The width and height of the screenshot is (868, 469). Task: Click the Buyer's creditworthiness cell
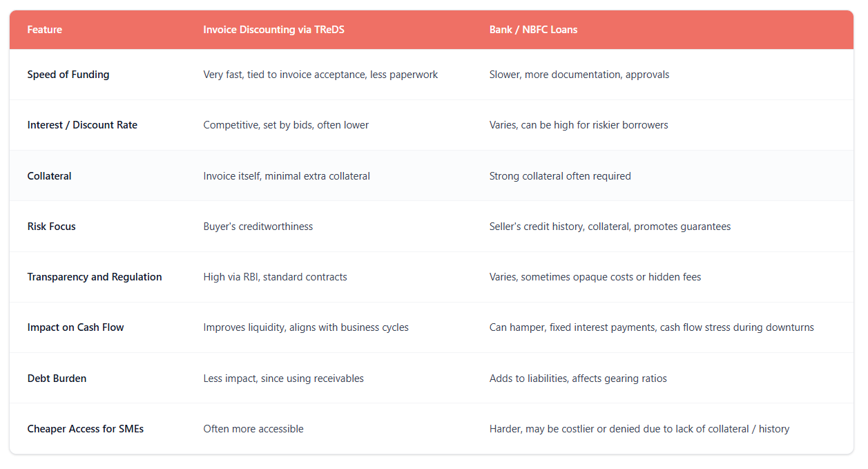[258, 227]
